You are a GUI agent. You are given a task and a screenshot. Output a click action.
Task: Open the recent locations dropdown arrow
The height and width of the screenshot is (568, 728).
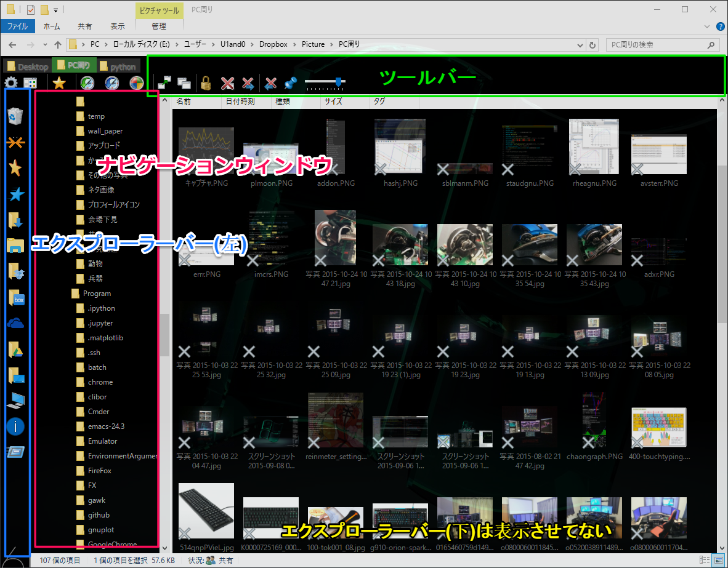45,45
